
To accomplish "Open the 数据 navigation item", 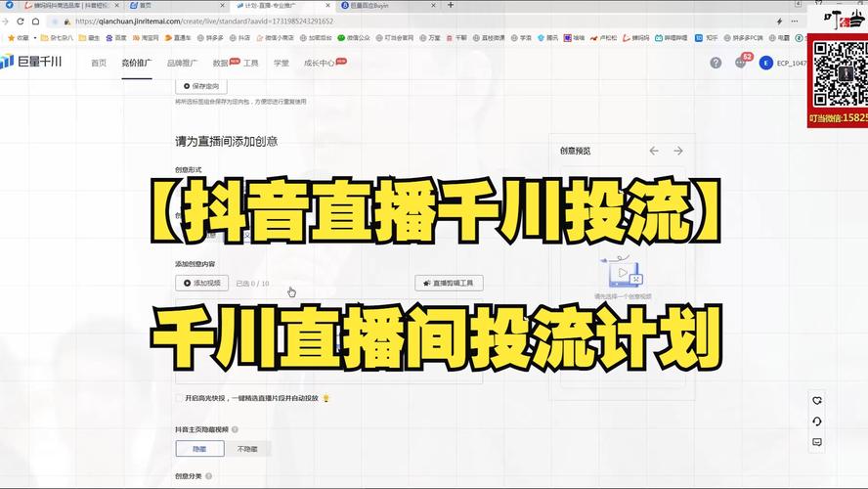I will point(220,63).
